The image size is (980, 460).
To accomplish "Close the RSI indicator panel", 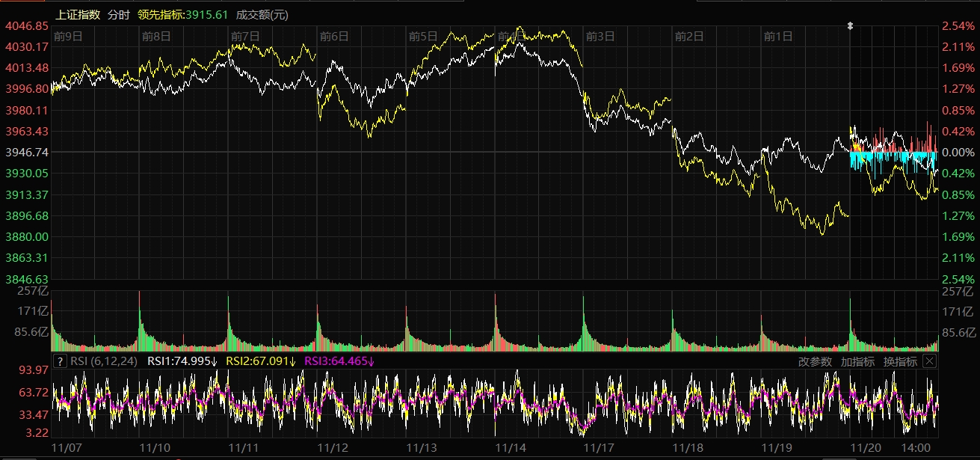I will click(x=928, y=361).
